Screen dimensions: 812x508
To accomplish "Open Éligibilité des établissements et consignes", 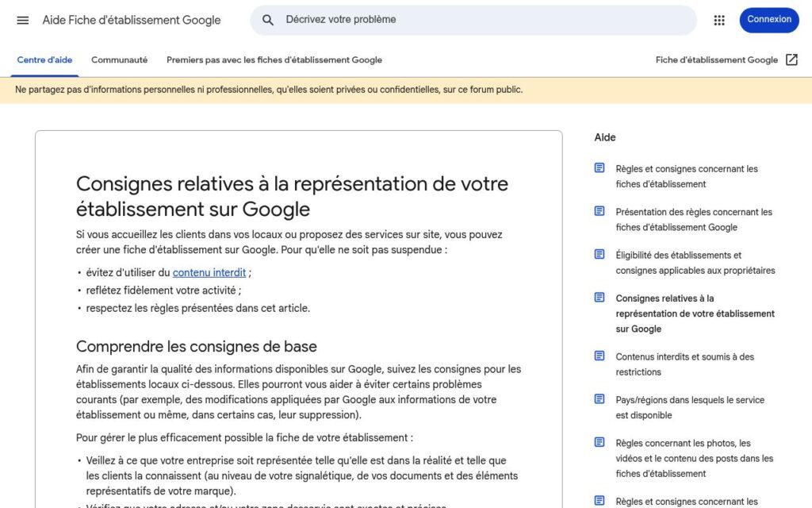I will click(x=695, y=262).
